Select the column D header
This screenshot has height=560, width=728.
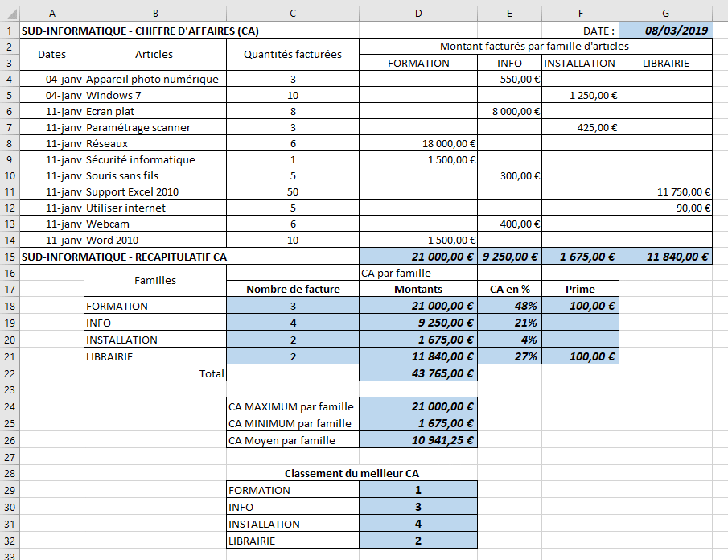[x=418, y=13]
